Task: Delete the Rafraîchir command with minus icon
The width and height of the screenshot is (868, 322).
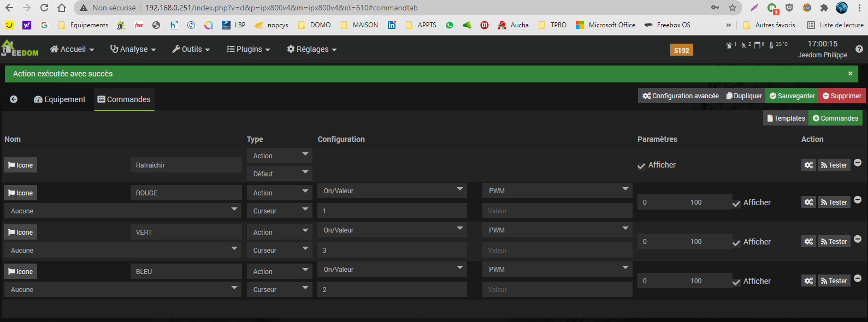Action: (858, 163)
